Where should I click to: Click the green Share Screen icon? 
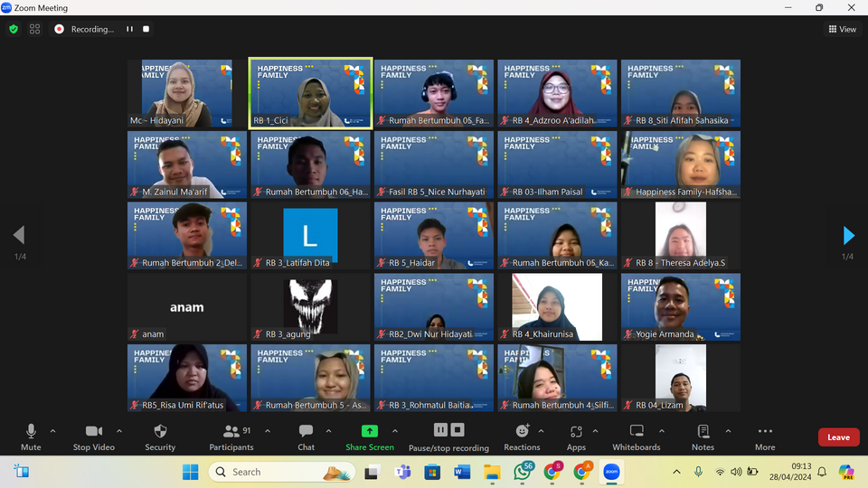pos(369,432)
